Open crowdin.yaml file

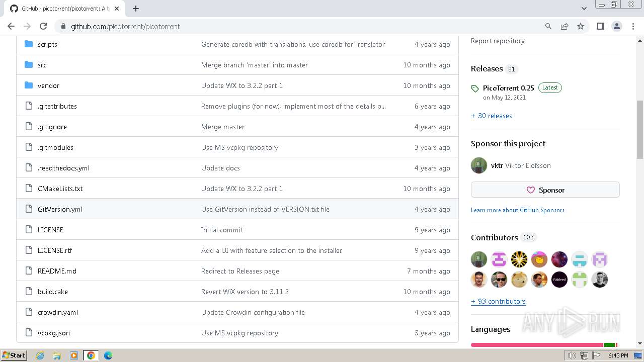point(58,312)
